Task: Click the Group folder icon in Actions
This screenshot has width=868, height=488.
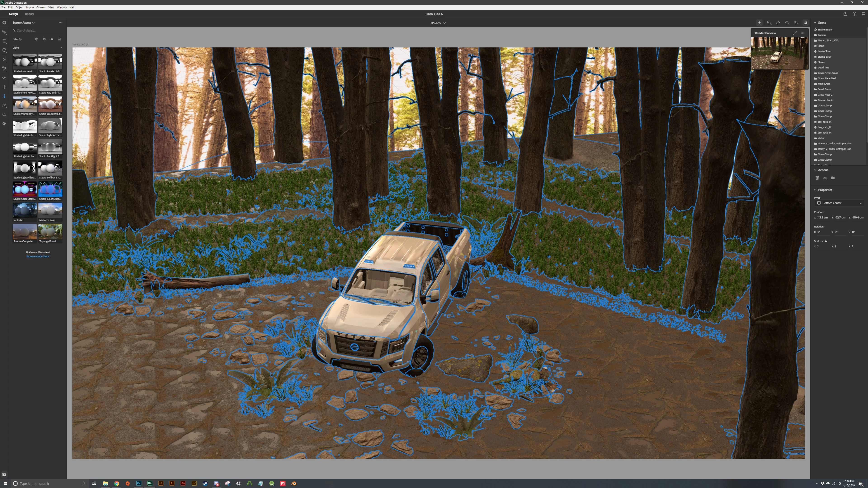Action: tap(833, 178)
